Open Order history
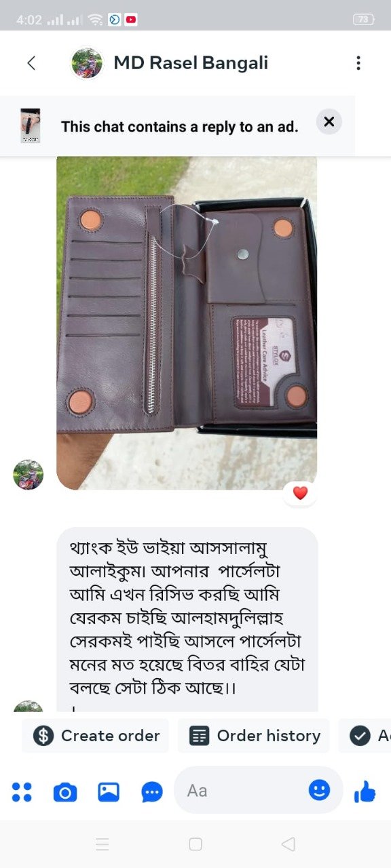Screen dimensions: 391x868 254,736
